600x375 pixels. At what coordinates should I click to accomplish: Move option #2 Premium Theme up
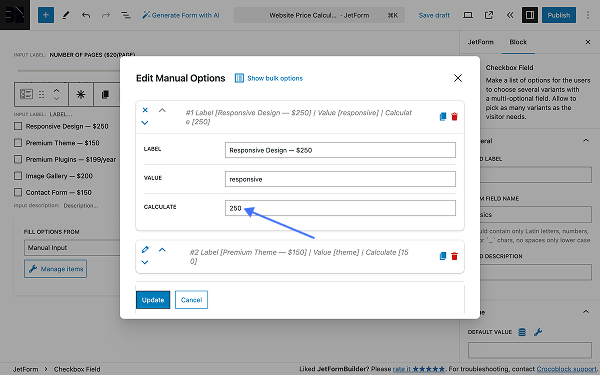[162, 249]
